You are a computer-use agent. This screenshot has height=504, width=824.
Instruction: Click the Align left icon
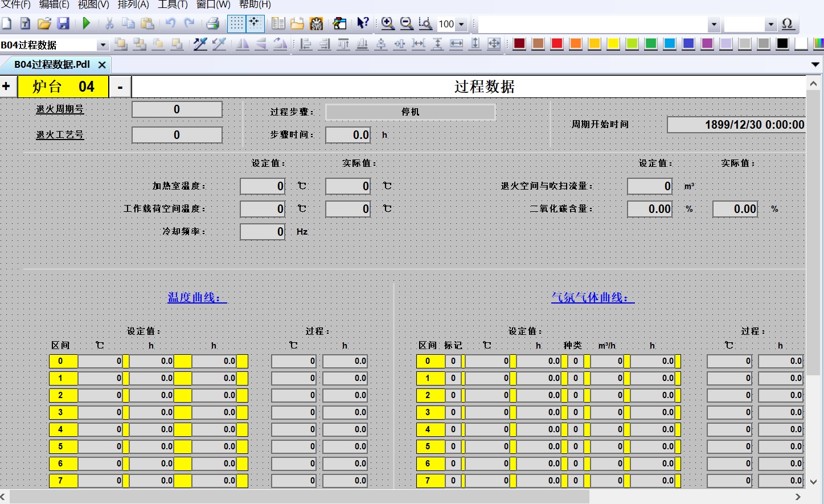pyautogui.click(x=306, y=44)
